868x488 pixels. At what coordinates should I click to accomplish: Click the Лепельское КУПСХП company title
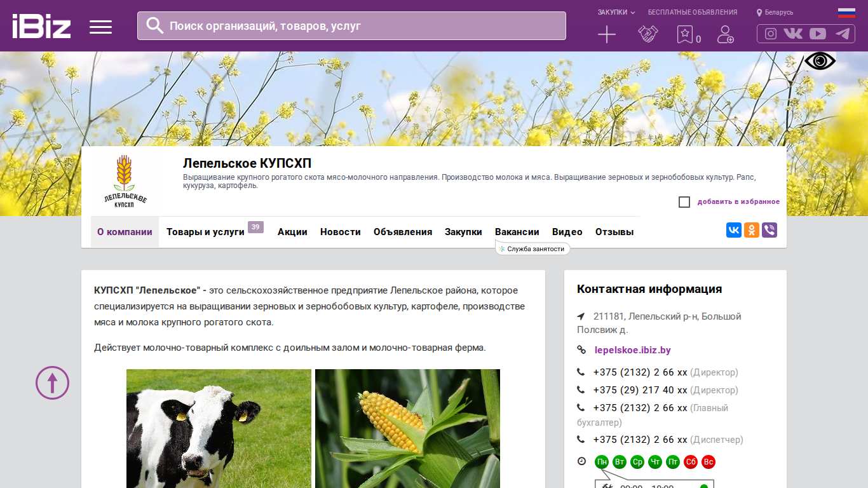pyautogui.click(x=247, y=163)
